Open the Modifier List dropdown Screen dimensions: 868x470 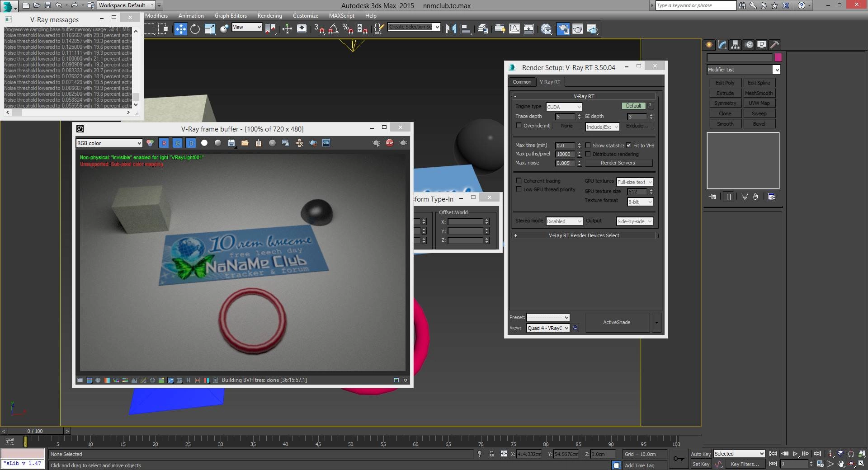[x=743, y=70]
